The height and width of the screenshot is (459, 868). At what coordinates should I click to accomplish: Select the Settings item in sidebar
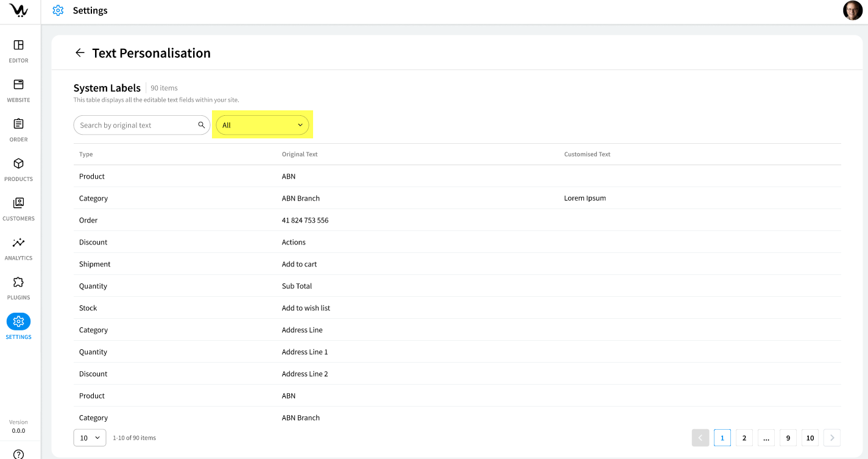(x=18, y=322)
